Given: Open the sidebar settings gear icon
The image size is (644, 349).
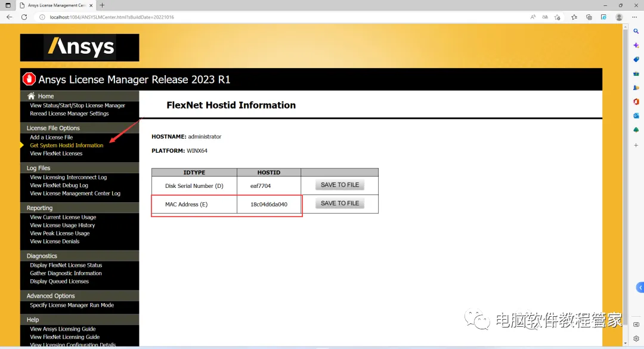Looking at the screenshot, I should coord(636,339).
